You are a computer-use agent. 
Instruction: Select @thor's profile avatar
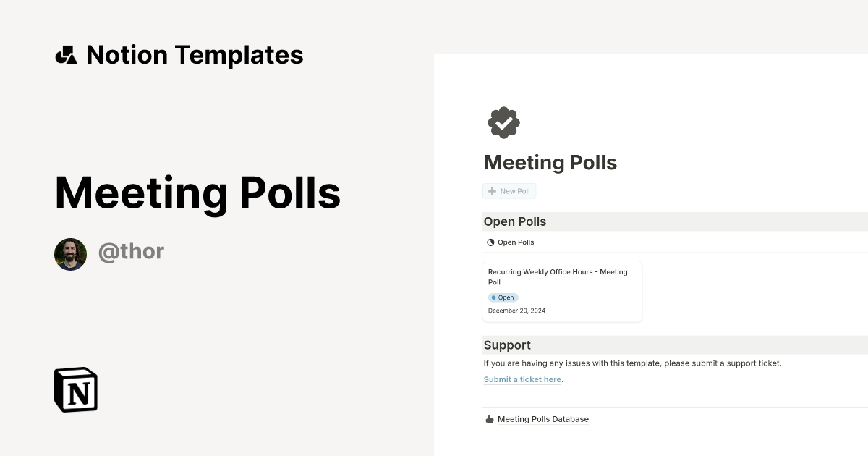pyautogui.click(x=70, y=254)
